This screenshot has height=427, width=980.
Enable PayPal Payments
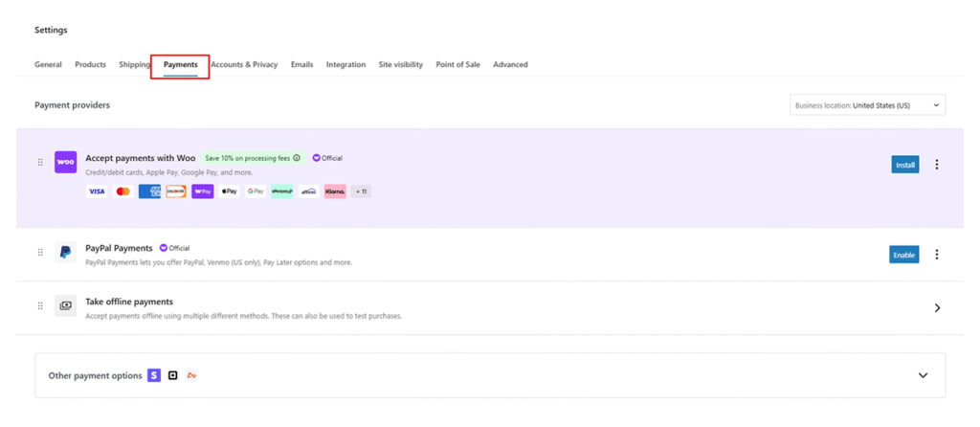click(x=904, y=255)
